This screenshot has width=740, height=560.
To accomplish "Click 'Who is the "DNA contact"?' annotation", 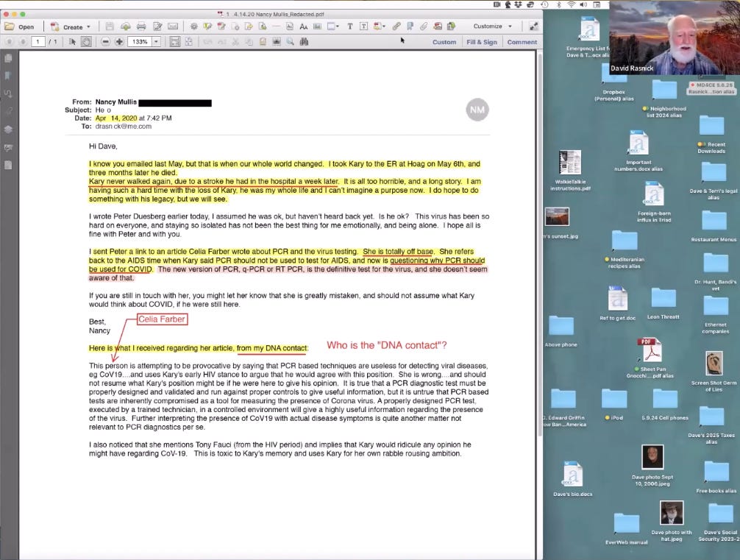I will pos(386,345).
